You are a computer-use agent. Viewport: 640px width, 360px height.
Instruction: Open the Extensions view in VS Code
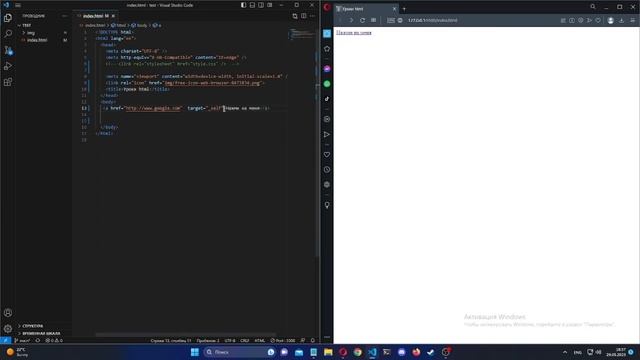[x=8, y=82]
